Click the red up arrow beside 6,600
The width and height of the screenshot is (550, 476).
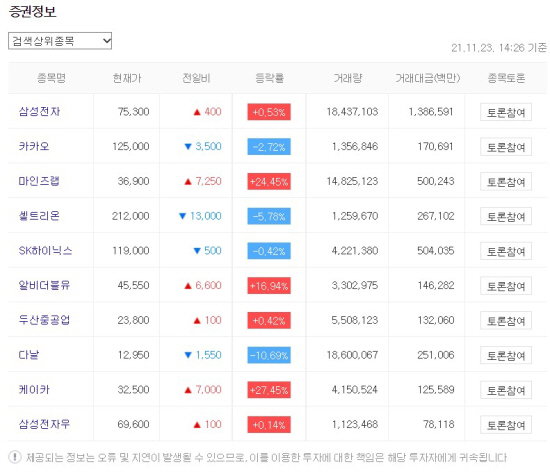point(188,286)
